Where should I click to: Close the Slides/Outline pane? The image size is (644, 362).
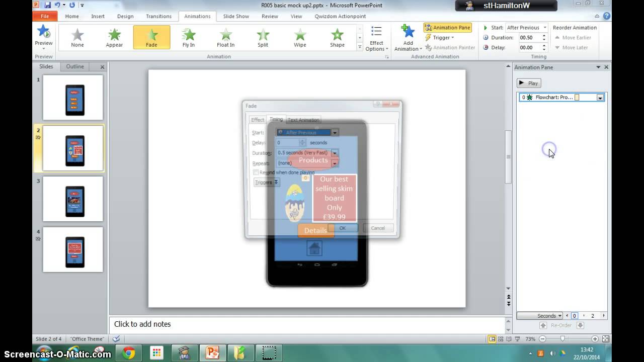[102, 67]
